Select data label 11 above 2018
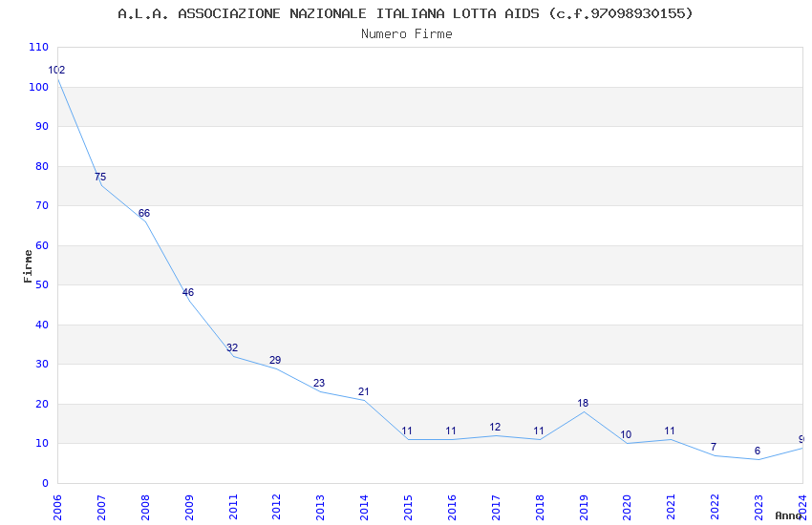The image size is (812, 525). click(539, 430)
